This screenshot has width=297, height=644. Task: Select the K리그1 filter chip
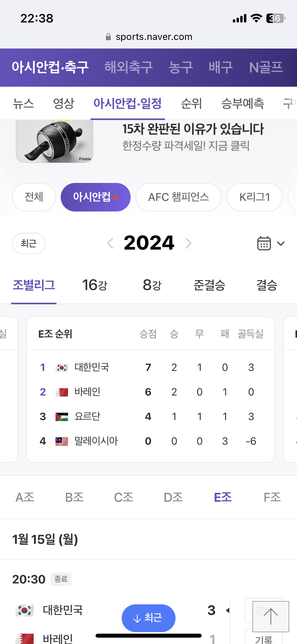(254, 197)
